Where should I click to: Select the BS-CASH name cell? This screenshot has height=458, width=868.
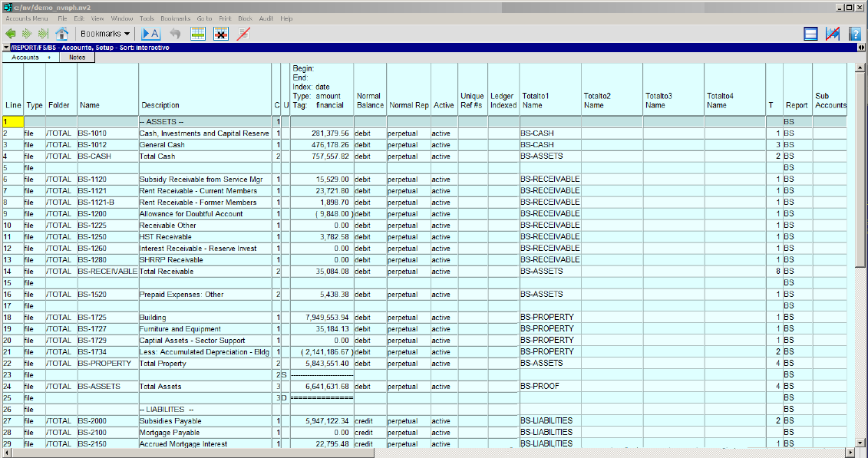(x=107, y=157)
